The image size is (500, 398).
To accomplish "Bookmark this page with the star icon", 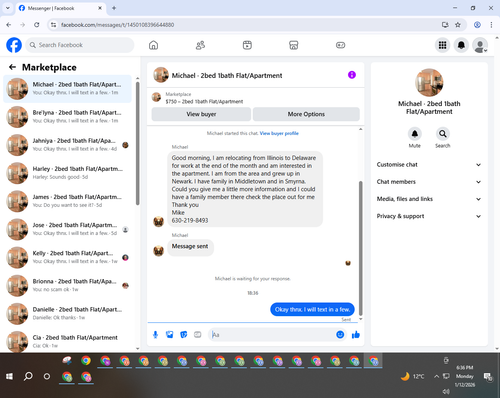I will click(458, 25).
